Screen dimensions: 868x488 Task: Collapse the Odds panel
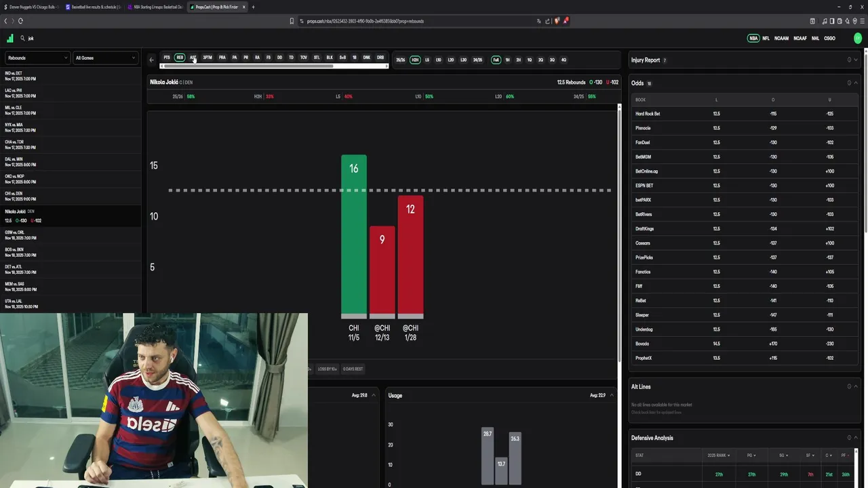(856, 83)
